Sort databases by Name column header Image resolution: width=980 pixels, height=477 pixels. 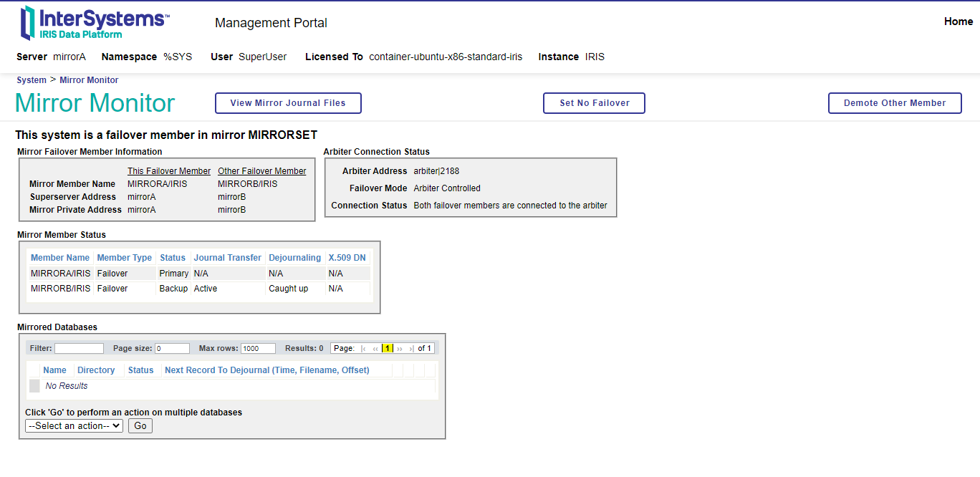[54, 370]
